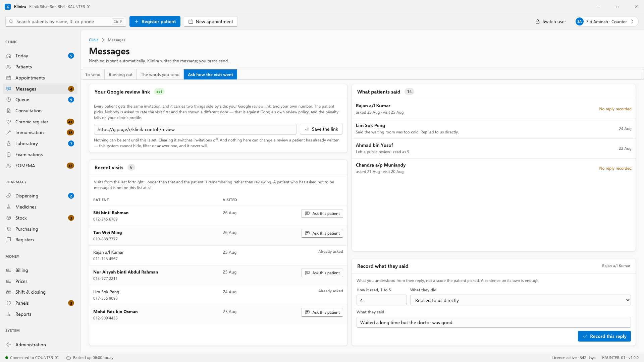The height and width of the screenshot is (362, 644).
Task: Select Ahmad bin Yusof reply row
Action: pos(493,148)
